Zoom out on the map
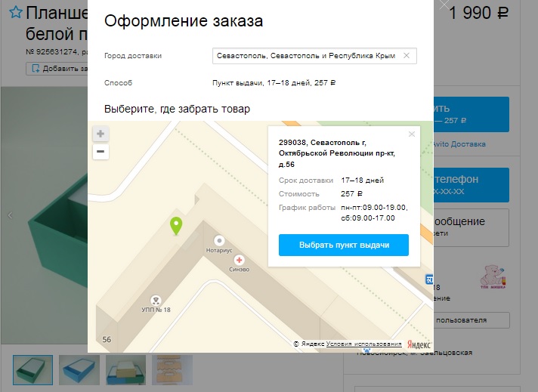538x392 pixels. coord(100,152)
